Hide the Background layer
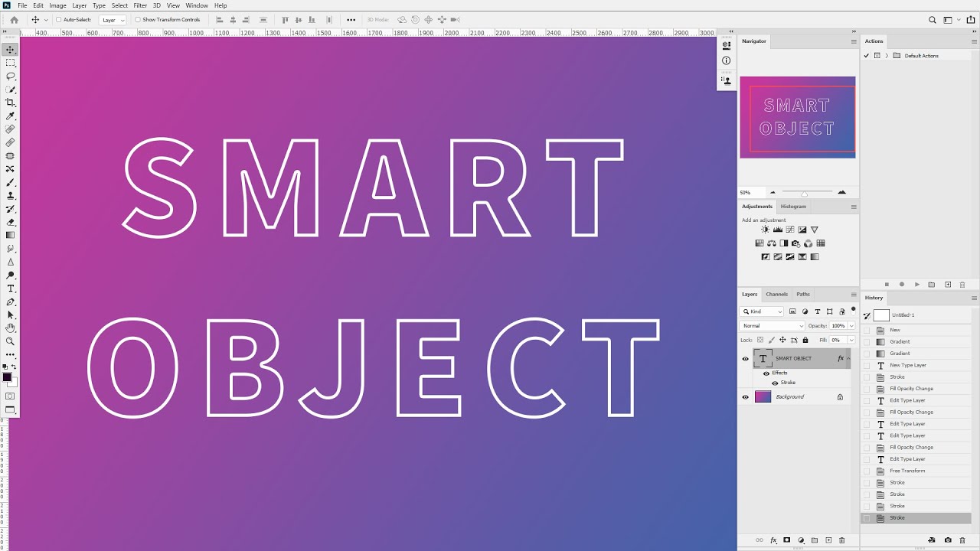The width and height of the screenshot is (980, 551). 745,397
